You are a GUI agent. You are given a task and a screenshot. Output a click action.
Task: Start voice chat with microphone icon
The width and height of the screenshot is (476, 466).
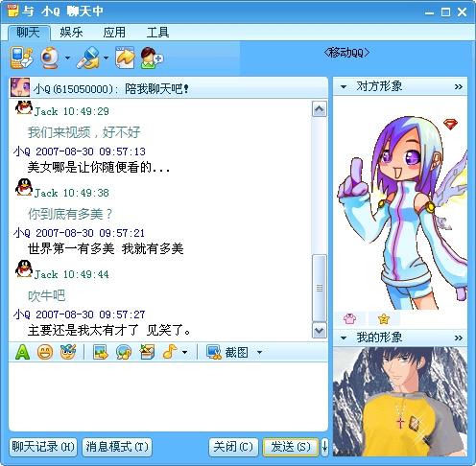pos(88,58)
